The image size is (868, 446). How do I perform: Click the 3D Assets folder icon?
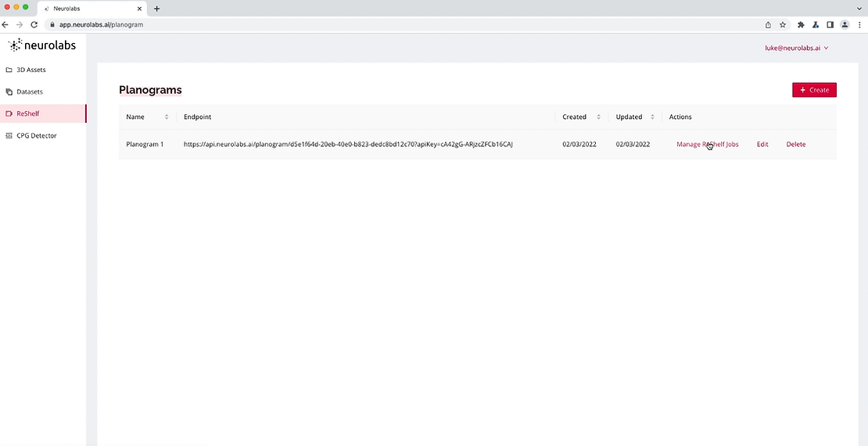click(9, 70)
